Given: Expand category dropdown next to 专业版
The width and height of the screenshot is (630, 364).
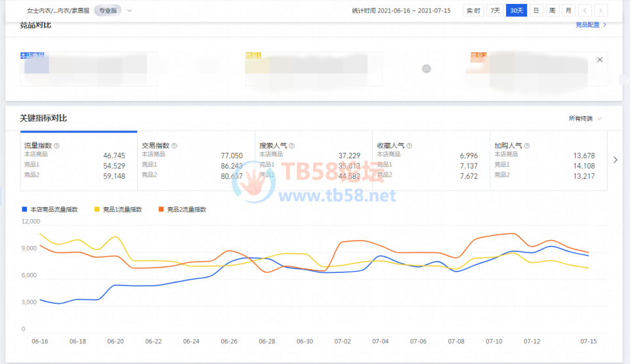Looking at the screenshot, I should pos(129,11).
